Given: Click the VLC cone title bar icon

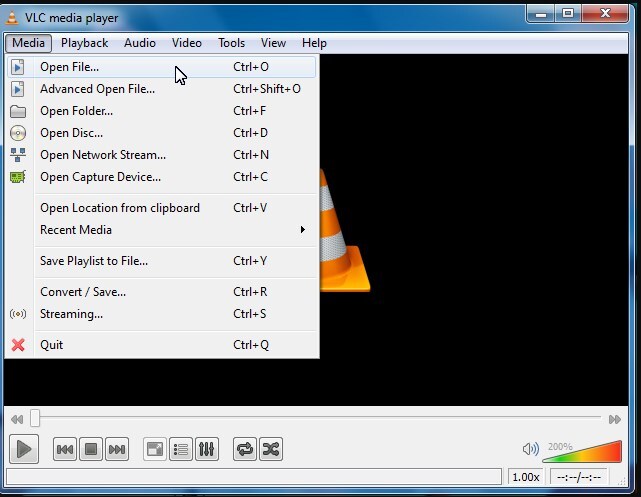Looking at the screenshot, I should point(12,18).
